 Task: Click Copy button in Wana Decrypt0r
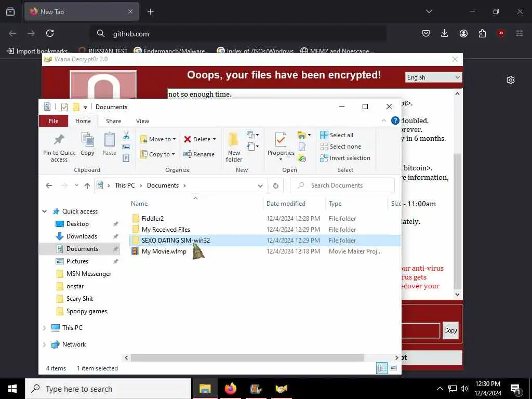pos(450,330)
